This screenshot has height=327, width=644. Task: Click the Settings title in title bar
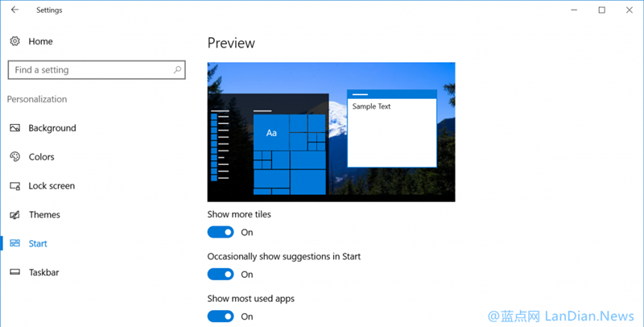point(49,10)
